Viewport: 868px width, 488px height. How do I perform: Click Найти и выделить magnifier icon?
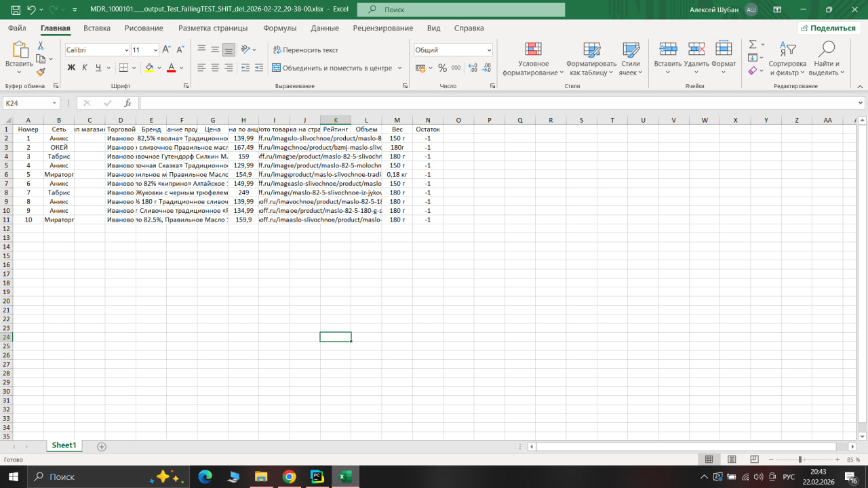tap(826, 49)
